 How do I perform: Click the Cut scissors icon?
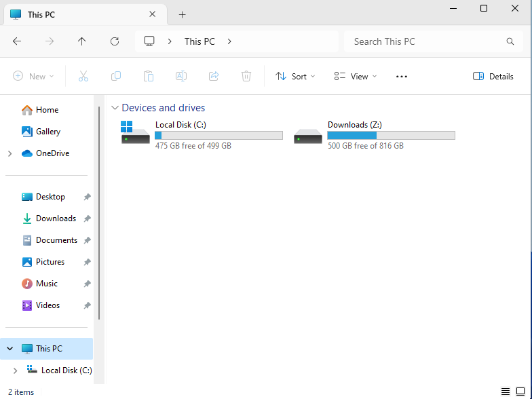coord(83,76)
